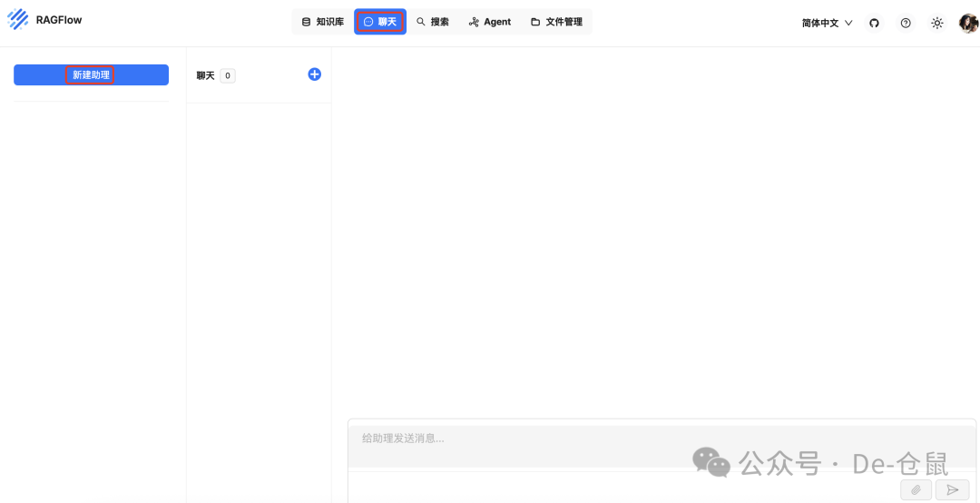The image size is (980, 503).
Task: Focus the 给助理发送消息 input field
Action: pyautogui.click(x=661, y=446)
